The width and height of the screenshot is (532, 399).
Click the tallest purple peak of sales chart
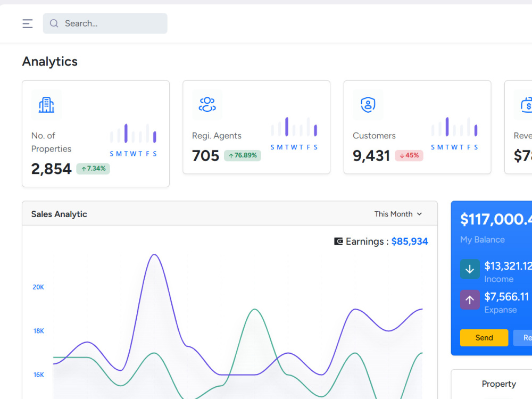pos(154,255)
